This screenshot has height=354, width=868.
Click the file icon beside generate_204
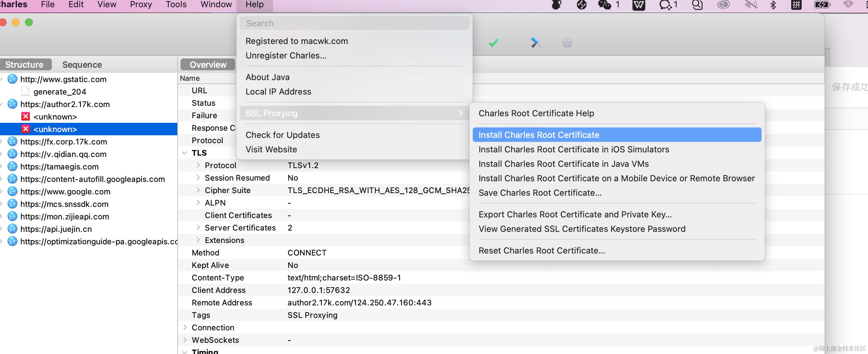coord(25,91)
